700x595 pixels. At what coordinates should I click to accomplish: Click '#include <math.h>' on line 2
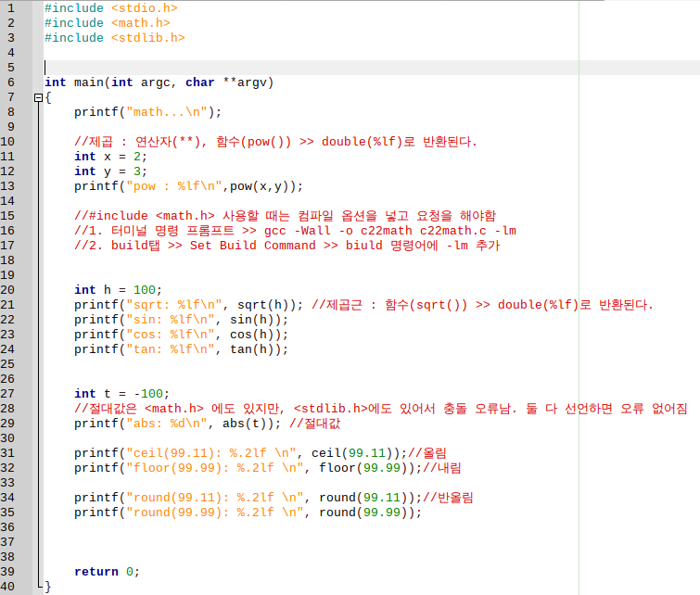108,23
